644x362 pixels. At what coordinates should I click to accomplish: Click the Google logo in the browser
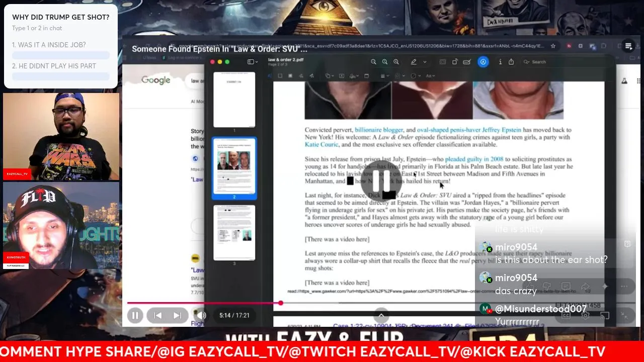pyautogui.click(x=155, y=80)
